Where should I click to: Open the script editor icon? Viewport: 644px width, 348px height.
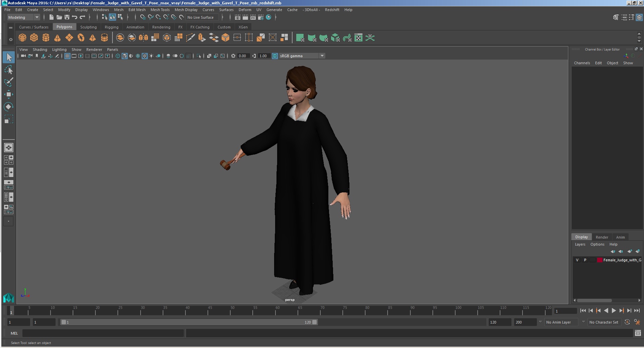pyautogui.click(x=638, y=333)
